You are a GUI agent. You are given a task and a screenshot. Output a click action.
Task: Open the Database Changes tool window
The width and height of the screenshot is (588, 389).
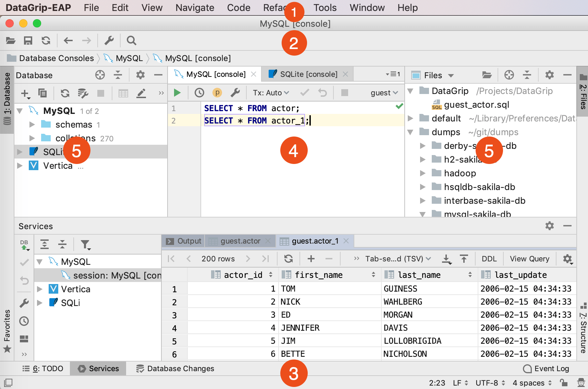(175, 368)
